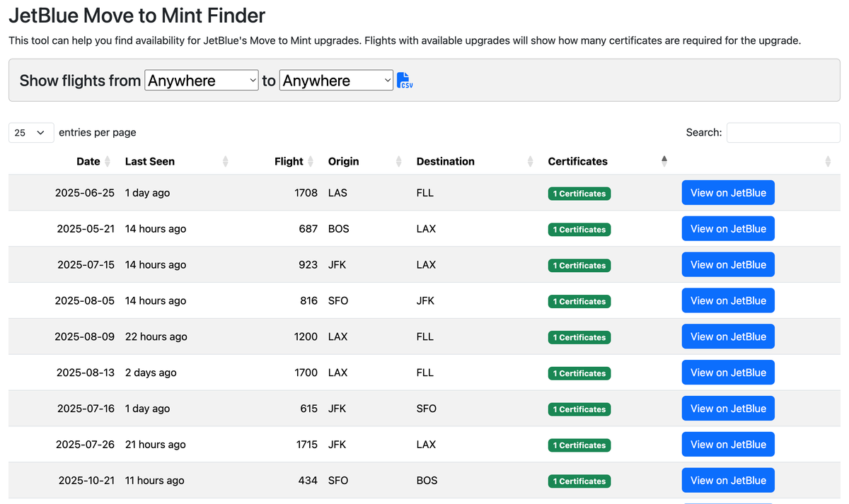This screenshot has height=504, width=849.
Task: Click the certificates badge for flight 923
Action: tap(579, 266)
